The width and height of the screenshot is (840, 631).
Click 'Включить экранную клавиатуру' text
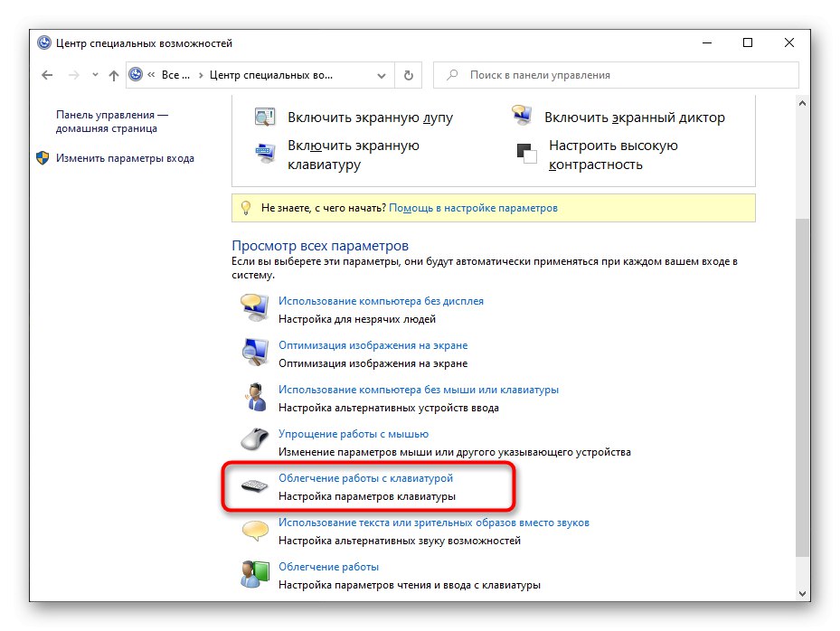[353, 155]
